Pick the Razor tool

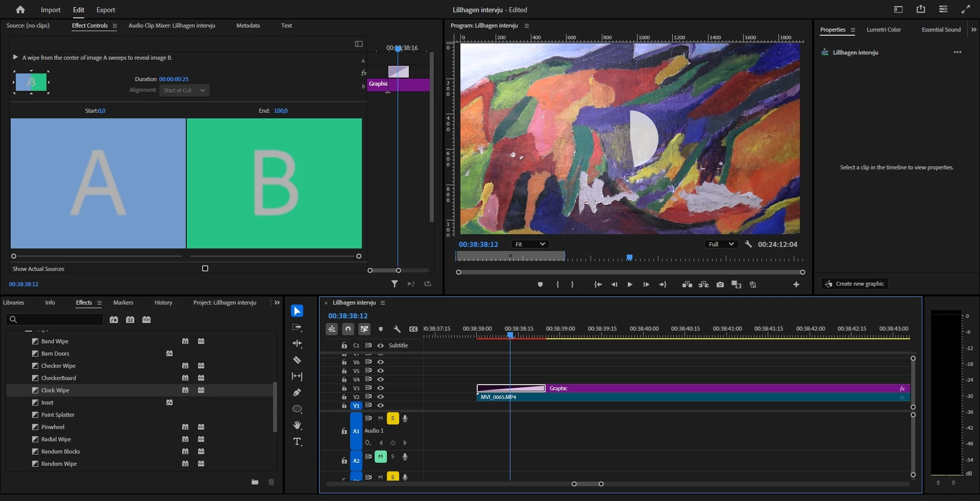pos(297,360)
